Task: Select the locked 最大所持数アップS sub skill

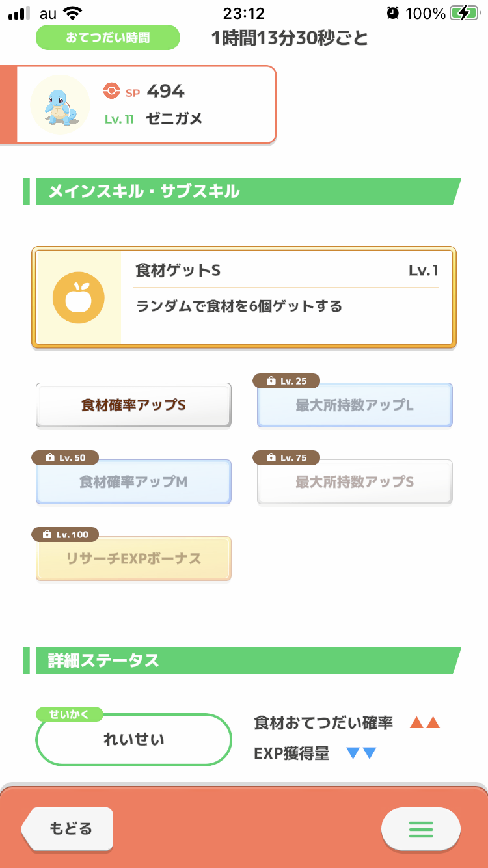Action: coord(355,483)
